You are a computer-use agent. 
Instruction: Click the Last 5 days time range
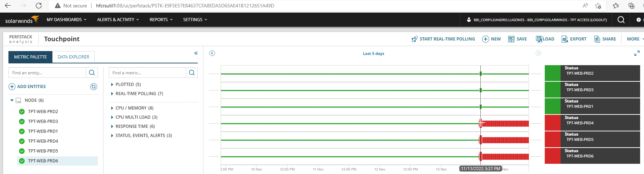tap(373, 54)
